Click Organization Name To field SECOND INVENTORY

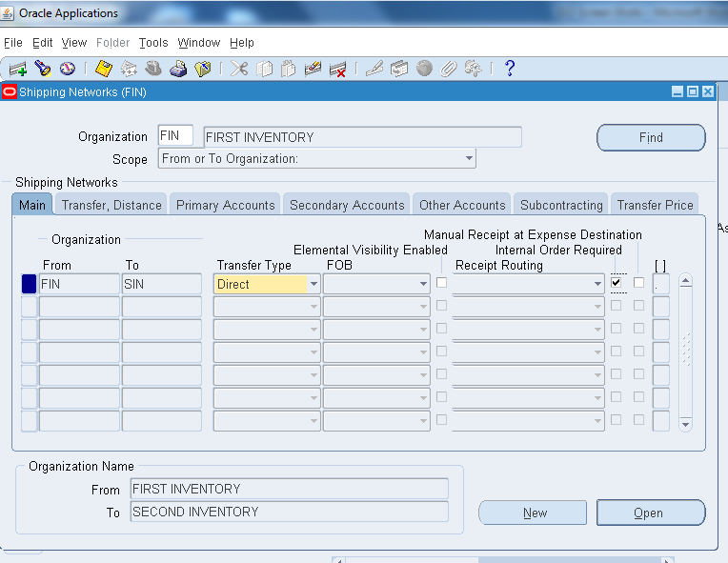pyautogui.click(x=290, y=512)
